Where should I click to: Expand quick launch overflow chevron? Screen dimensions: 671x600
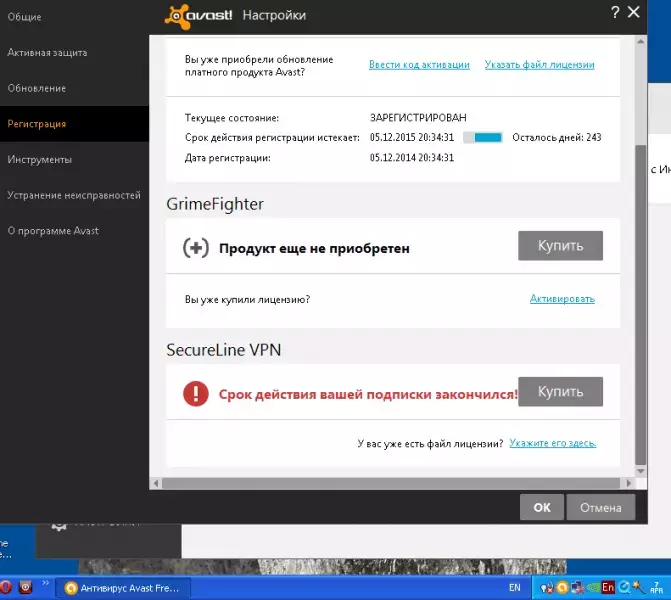tap(45, 583)
